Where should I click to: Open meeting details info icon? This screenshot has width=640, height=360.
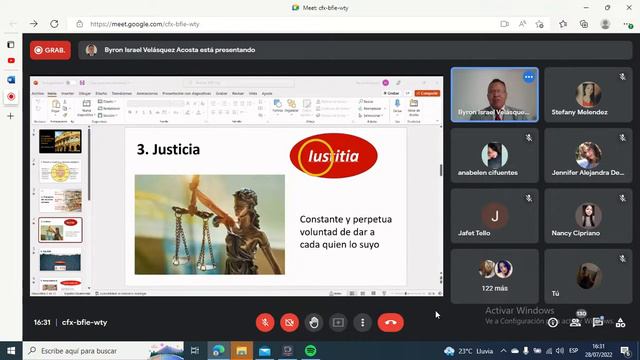553,323
